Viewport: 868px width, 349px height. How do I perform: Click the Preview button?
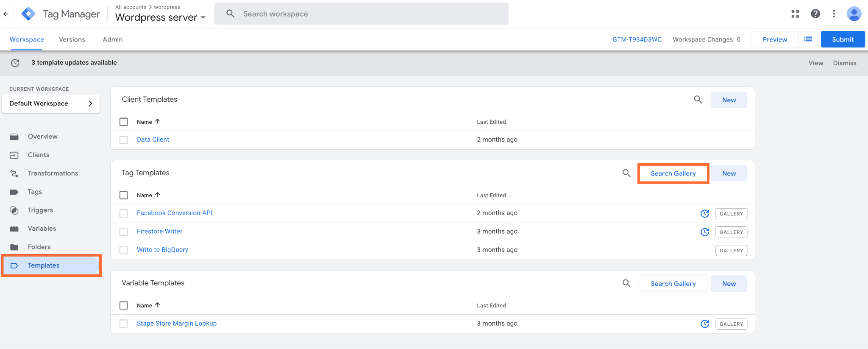[775, 39]
